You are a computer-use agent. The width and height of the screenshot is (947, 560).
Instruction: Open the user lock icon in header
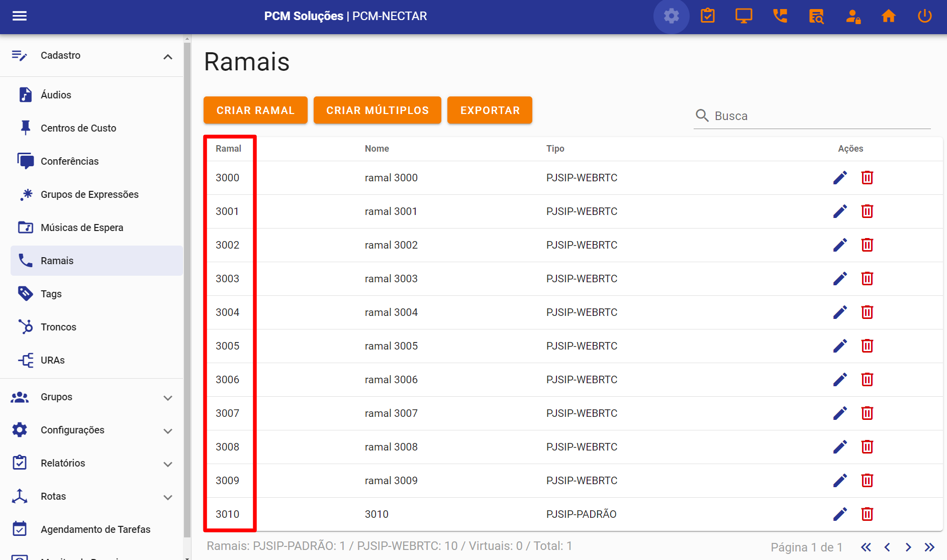853,16
